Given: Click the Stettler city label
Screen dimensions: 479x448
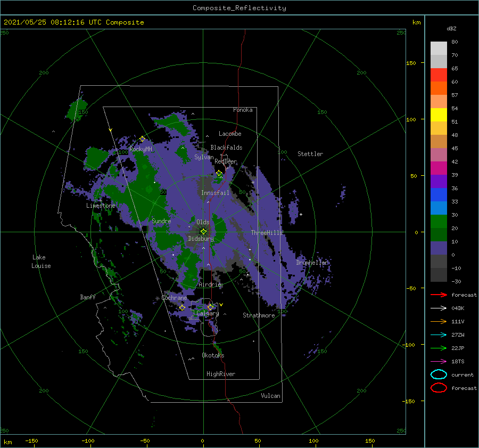Looking at the screenshot, I should (x=310, y=154).
